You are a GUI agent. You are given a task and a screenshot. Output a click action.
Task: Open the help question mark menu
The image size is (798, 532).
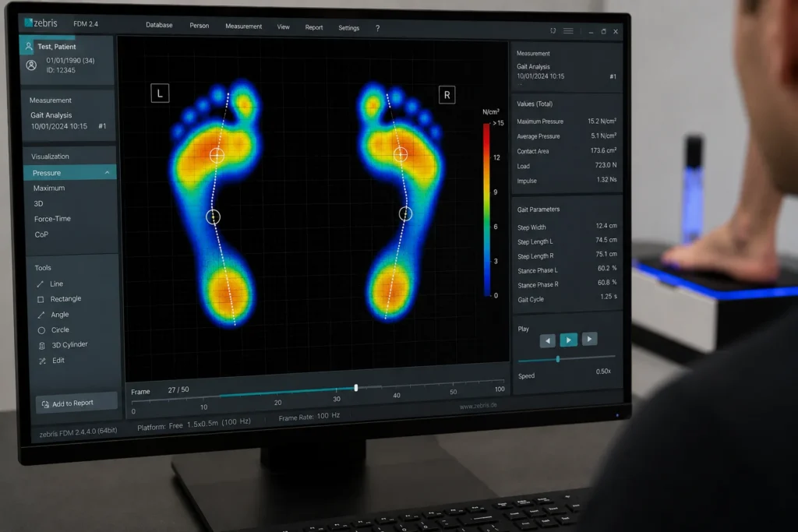pos(377,29)
